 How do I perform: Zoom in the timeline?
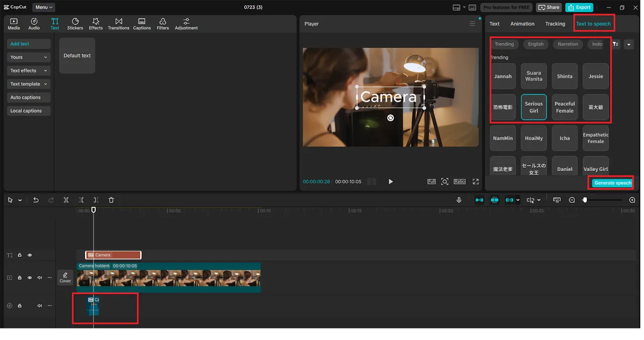point(632,200)
